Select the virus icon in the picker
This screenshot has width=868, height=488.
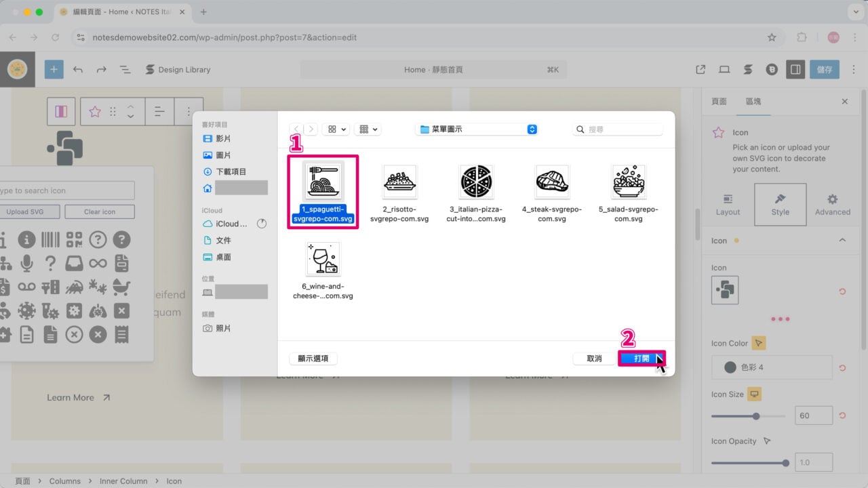25,310
